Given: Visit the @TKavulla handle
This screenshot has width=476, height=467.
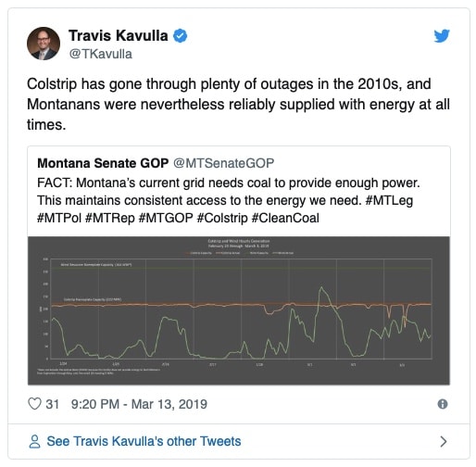Looking at the screenshot, I should 101,54.
